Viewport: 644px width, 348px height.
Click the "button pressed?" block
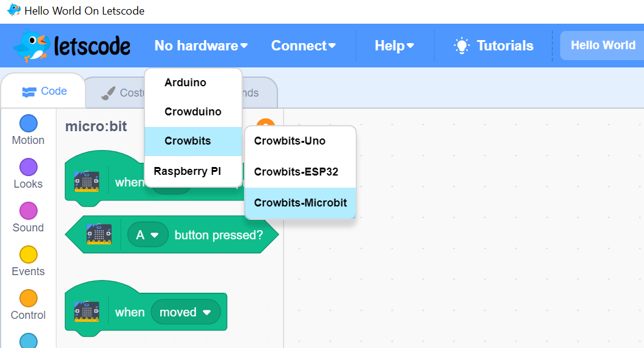(172, 234)
